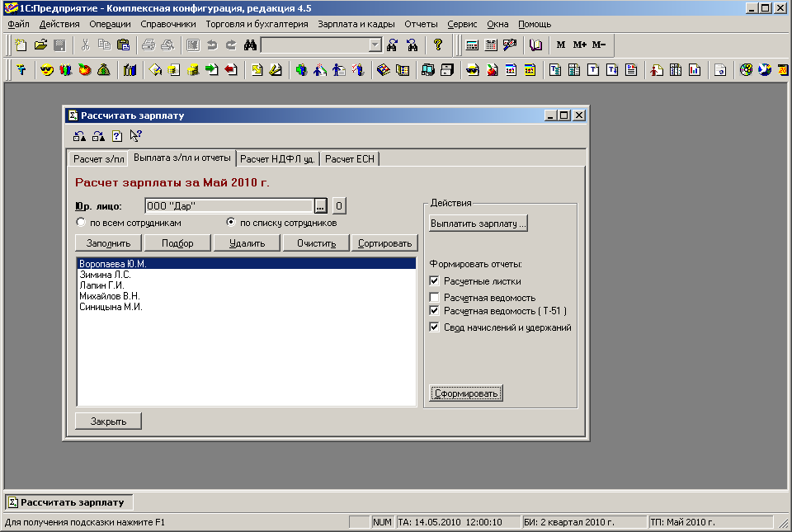The image size is (792, 532).
Task: Open the 'Зарплата и кадры' menu
Action: 356,24
